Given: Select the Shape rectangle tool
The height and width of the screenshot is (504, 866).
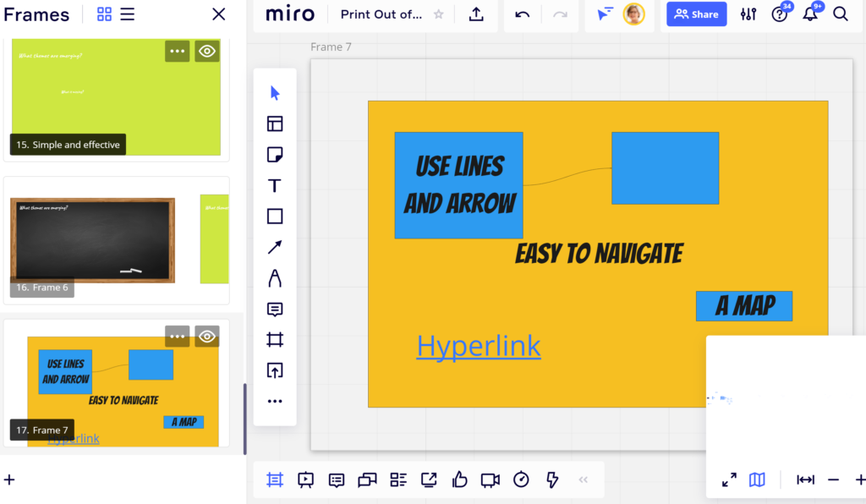Looking at the screenshot, I should coord(275,216).
